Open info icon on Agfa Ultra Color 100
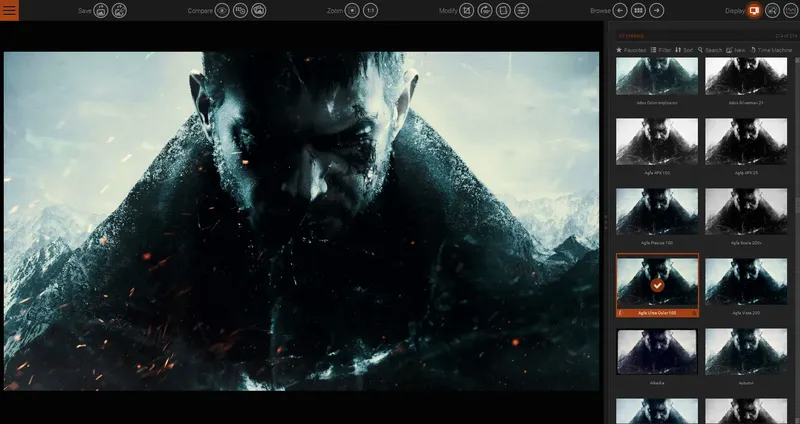Screen dimensions: 800x424 (620, 313)
